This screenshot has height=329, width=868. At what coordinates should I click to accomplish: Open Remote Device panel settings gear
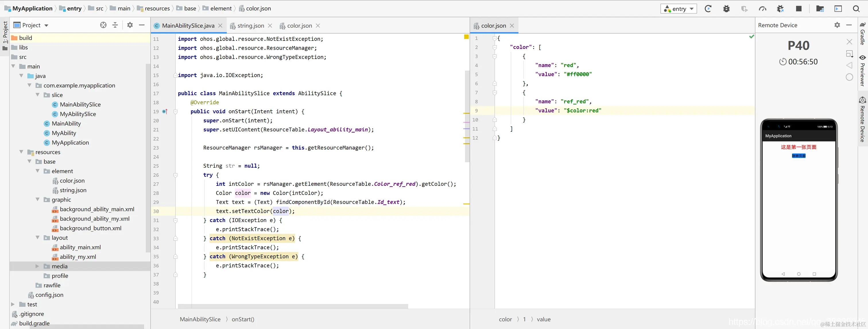click(x=837, y=25)
